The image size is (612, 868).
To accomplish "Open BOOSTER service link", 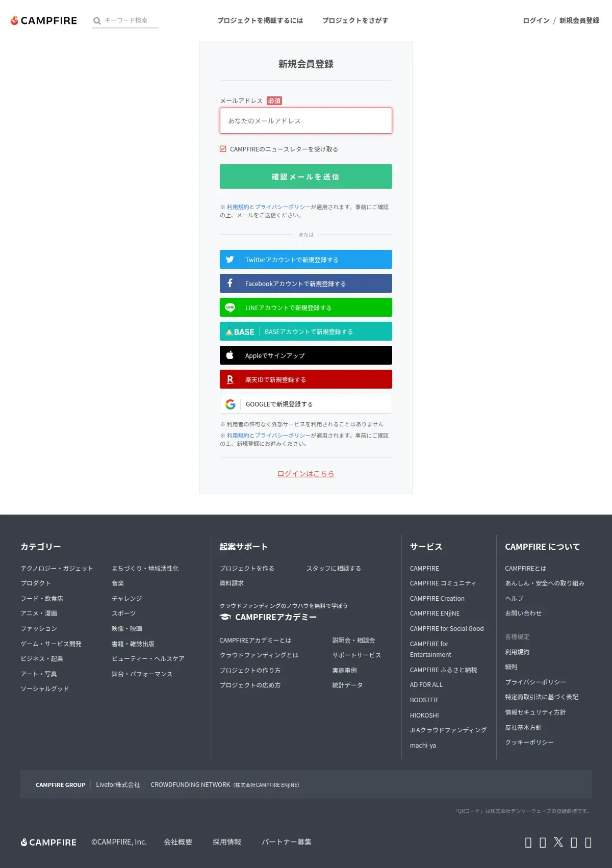I will [424, 700].
